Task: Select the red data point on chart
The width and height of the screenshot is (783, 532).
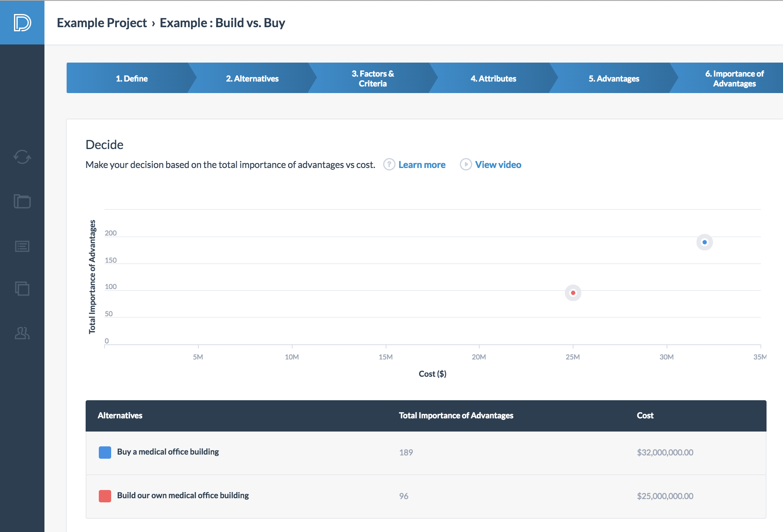Action: [573, 293]
